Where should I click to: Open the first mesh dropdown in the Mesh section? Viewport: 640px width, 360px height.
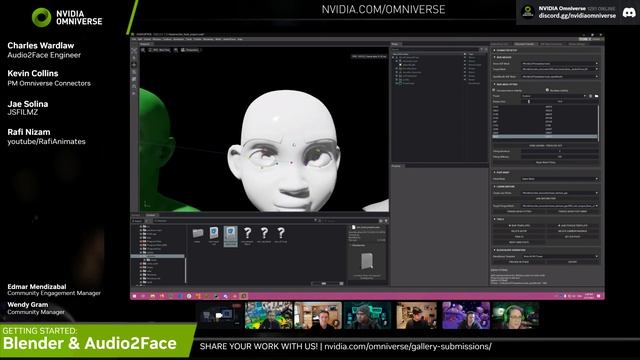point(560,64)
